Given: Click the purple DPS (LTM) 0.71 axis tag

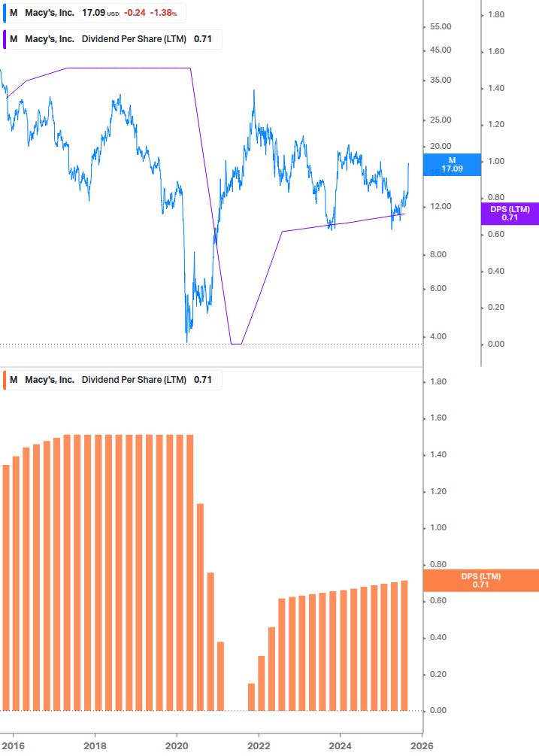Looking at the screenshot, I should [x=510, y=213].
